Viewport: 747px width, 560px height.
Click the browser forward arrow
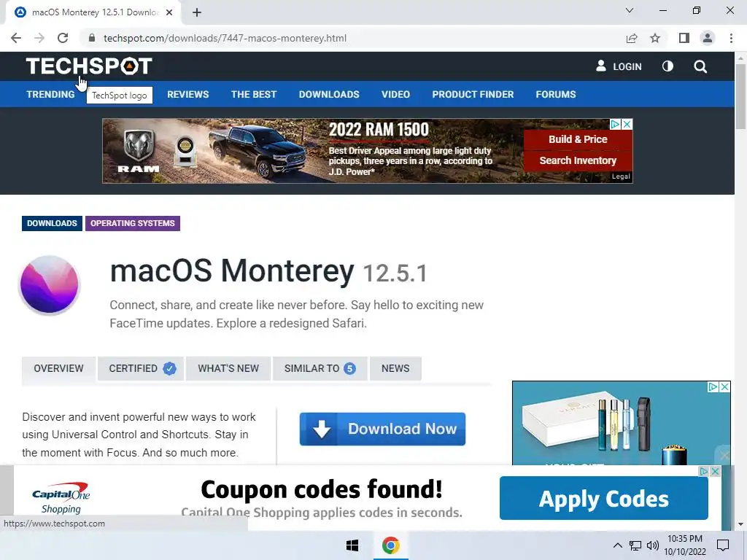pyautogui.click(x=39, y=38)
